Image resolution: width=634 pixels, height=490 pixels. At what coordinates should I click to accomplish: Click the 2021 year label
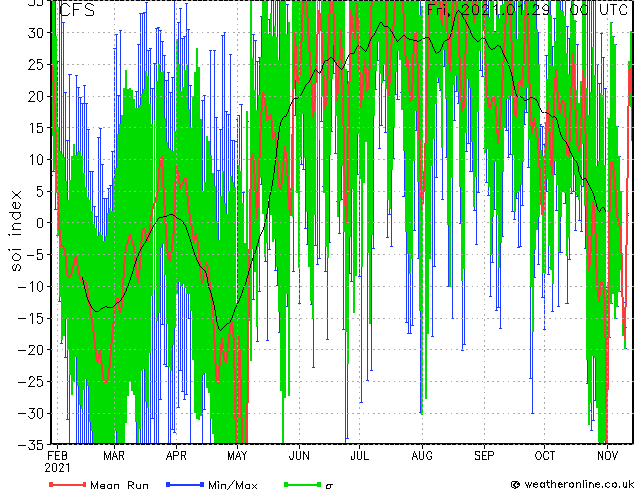click(57, 468)
